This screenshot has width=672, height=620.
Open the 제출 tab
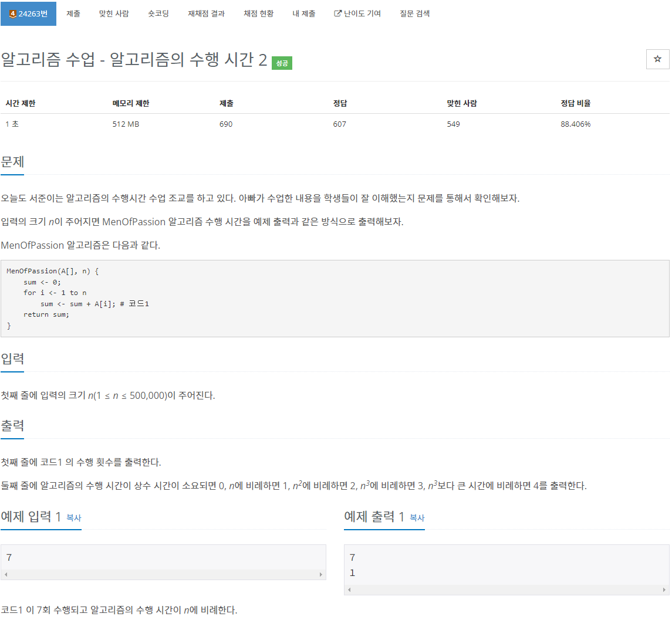(73, 13)
